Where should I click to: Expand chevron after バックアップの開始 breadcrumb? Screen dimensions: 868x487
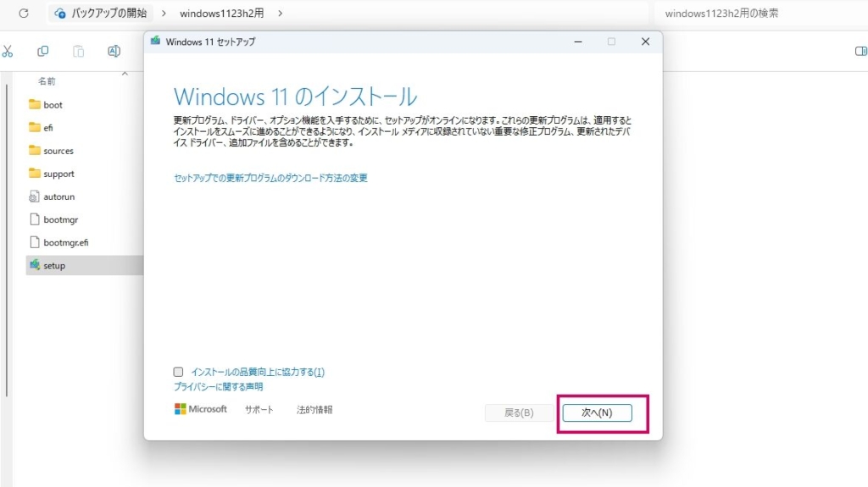pos(164,14)
